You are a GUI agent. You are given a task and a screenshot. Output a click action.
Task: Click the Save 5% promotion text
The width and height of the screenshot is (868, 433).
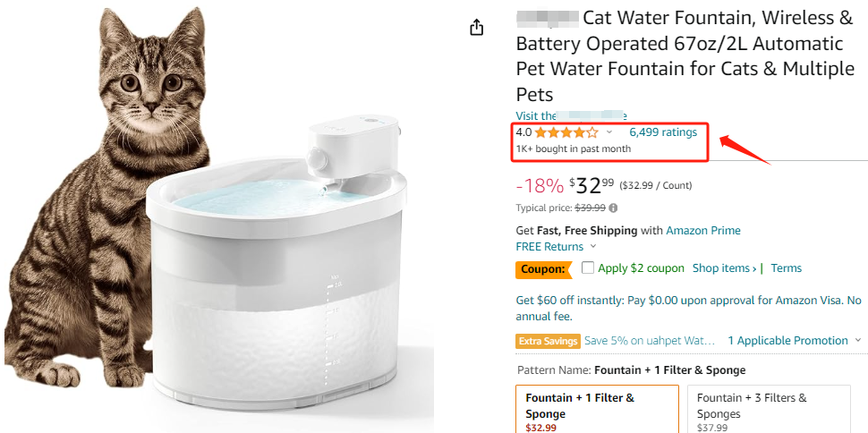coord(650,341)
